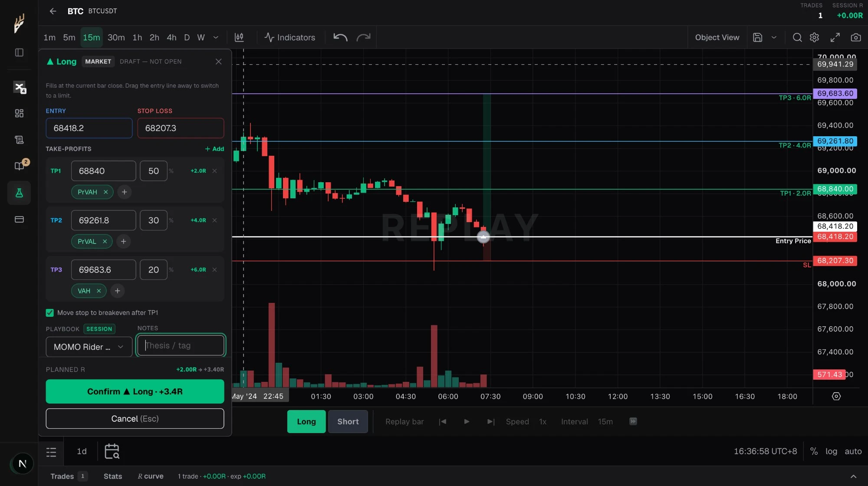Toggle the SESSION playbook tag
868x486 pixels.
[99, 329]
